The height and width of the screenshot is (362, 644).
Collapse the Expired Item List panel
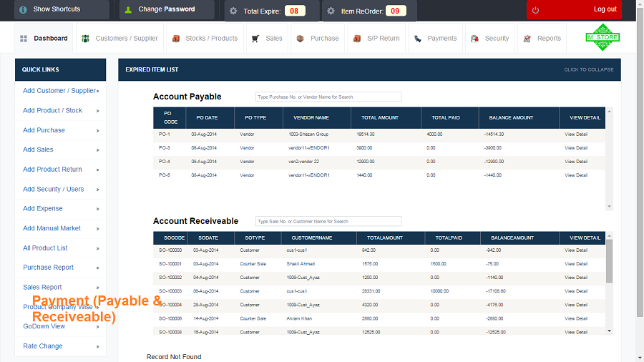[x=589, y=70]
